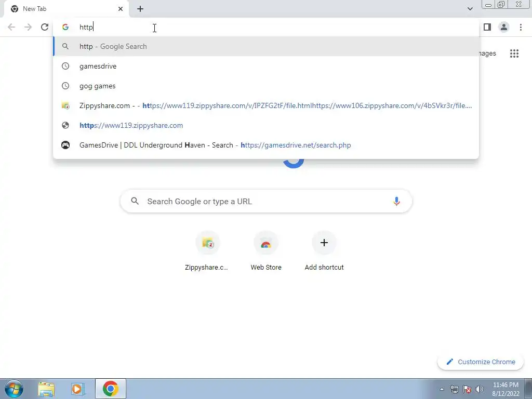This screenshot has width=532, height=399.
Task: Click the volume speaker tray icon
Action: 480,389
